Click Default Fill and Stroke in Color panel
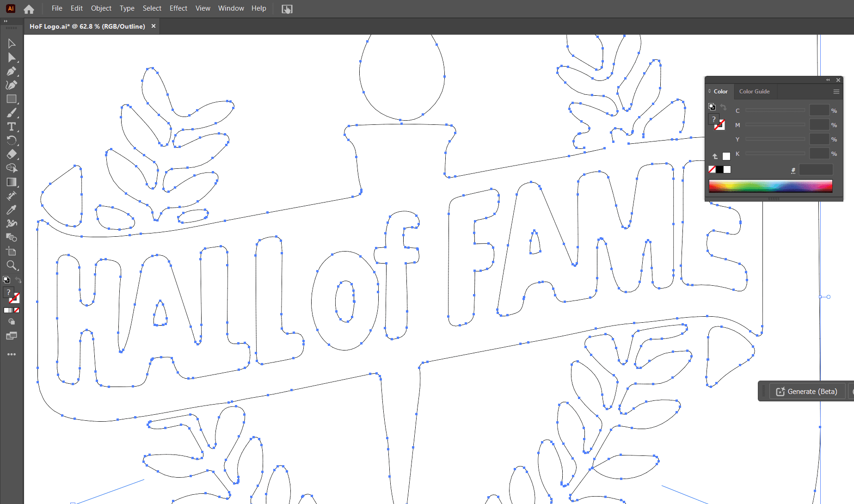854x504 pixels. click(x=712, y=107)
